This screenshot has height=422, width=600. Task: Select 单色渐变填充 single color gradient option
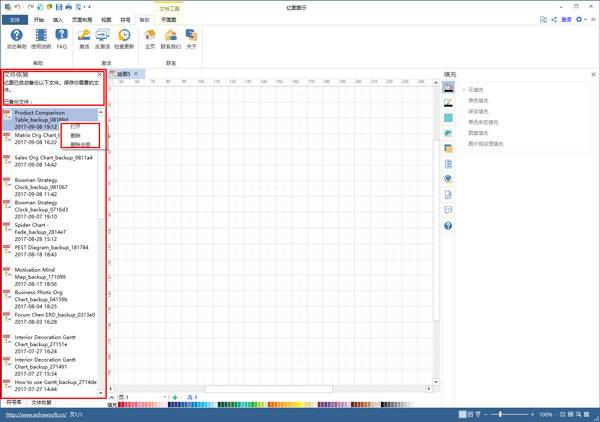pyautogui.click(x=483, y=122)
